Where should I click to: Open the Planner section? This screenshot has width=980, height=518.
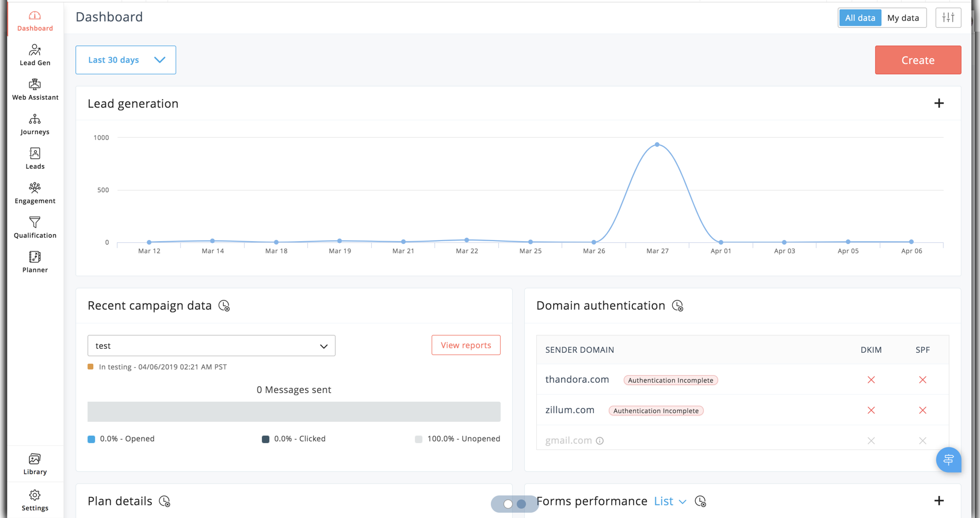[x=35, y=262]
